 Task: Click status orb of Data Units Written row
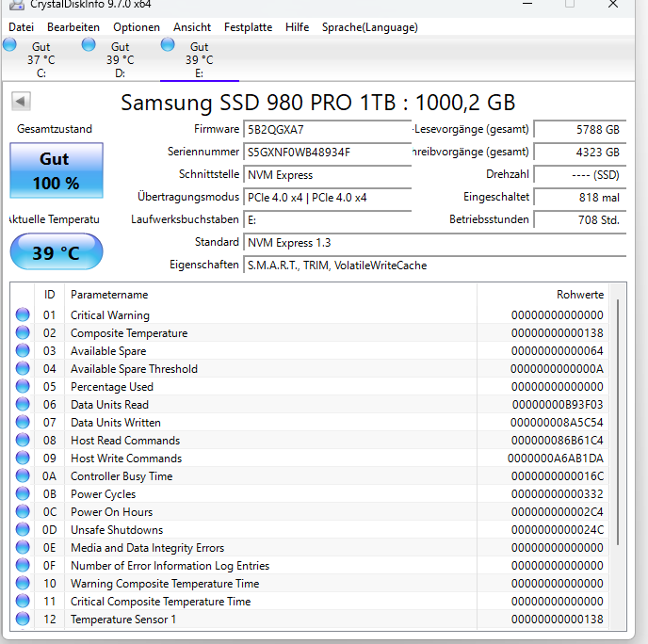tap(23, 422)
